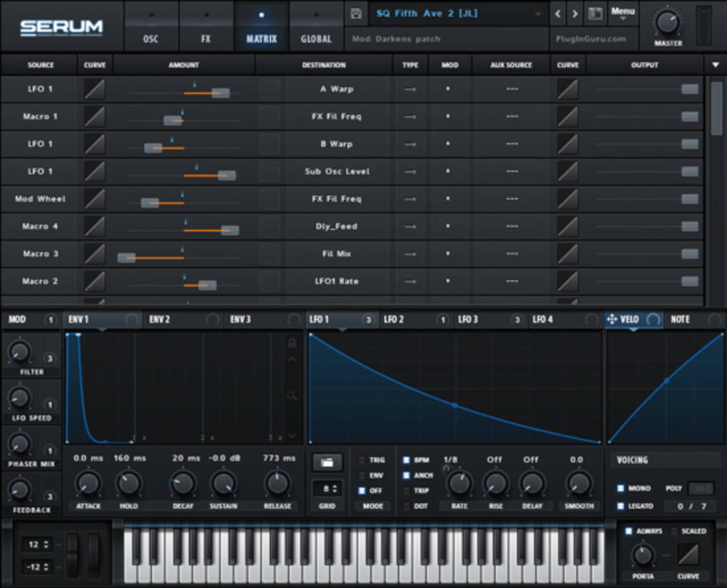Enable the DOT checkbox
This screenshot has height=588, width=727.
(406, 506)
